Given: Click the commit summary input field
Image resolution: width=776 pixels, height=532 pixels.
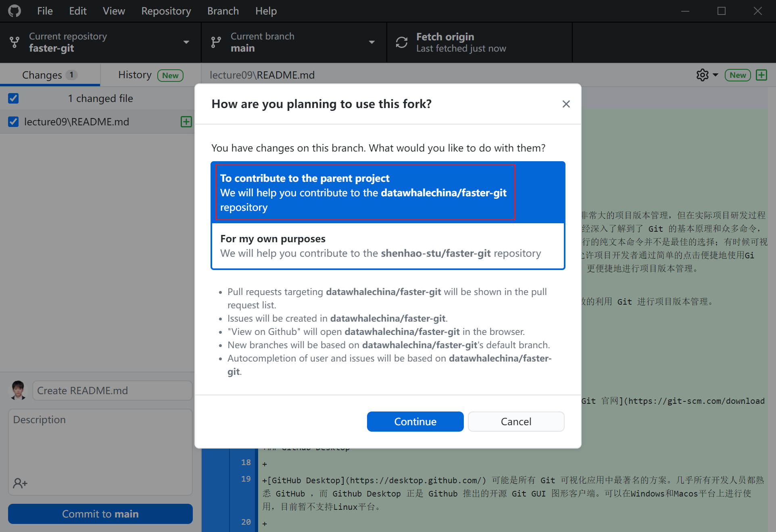Looking at the screenshot, I should point(112,391).
